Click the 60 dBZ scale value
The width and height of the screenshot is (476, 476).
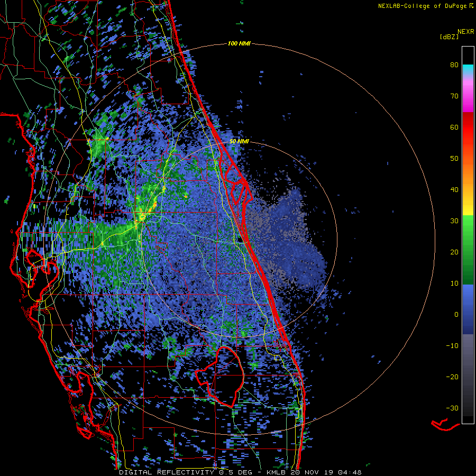pyautogui.click(x=454, y=127)
